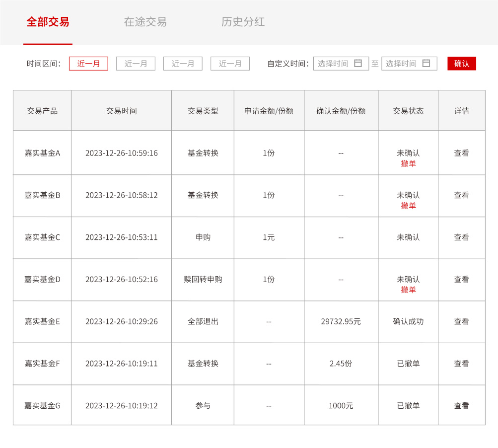This screenshot has height=448, width=498.
Task: View details 查看 for 嘉实基金D
Action: click(x=461, y=279)
